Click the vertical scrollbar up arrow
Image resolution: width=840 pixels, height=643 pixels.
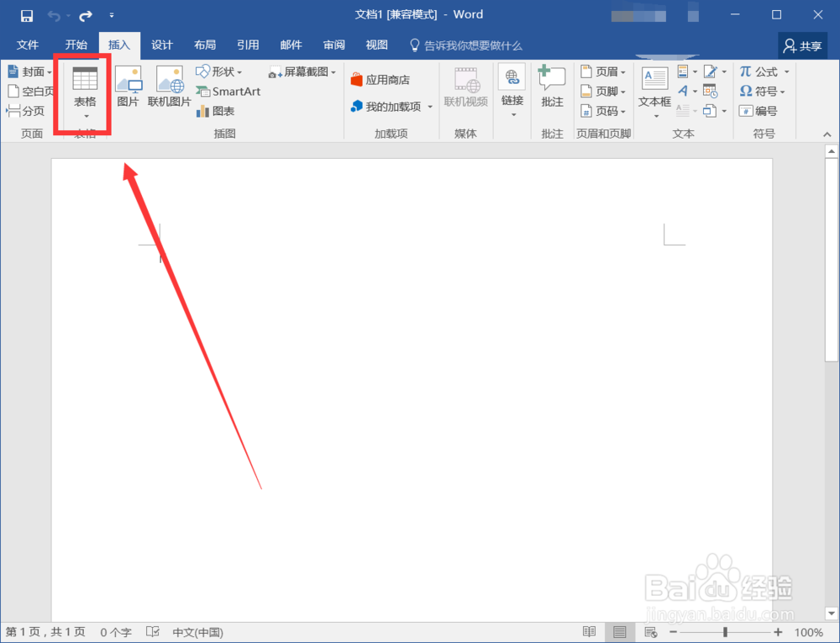[831, 151]
